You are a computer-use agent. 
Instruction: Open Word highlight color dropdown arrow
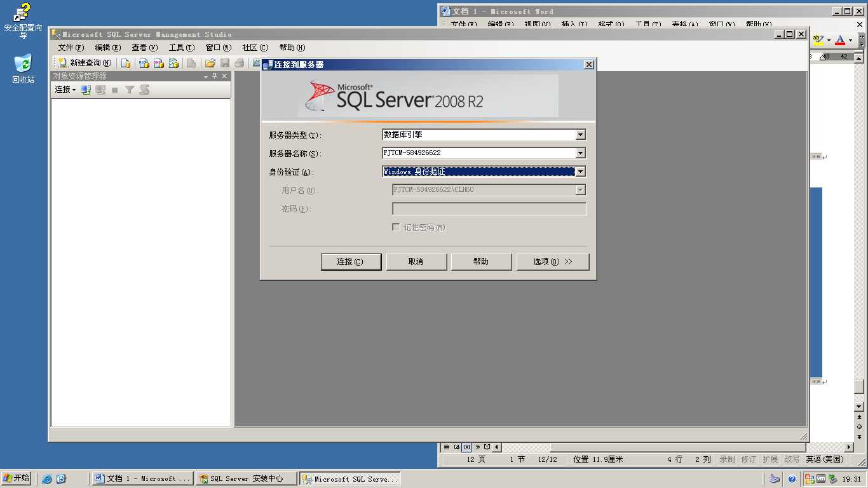coord(829,41)
